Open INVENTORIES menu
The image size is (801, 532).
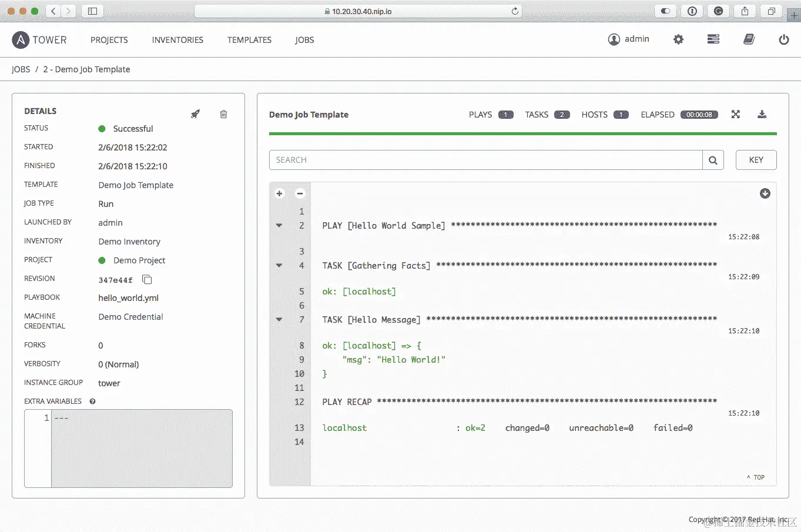click(177, 40)
